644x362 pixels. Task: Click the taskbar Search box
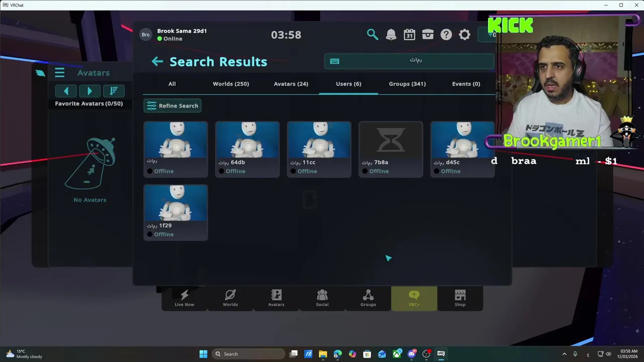point(248,354)
